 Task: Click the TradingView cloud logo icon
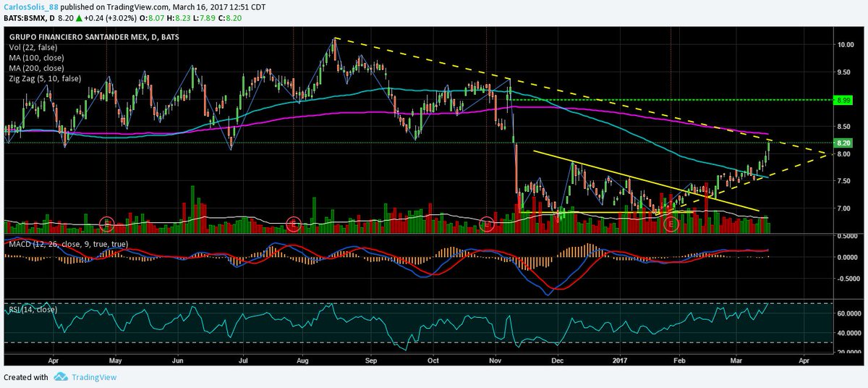[x=61, y=377]
